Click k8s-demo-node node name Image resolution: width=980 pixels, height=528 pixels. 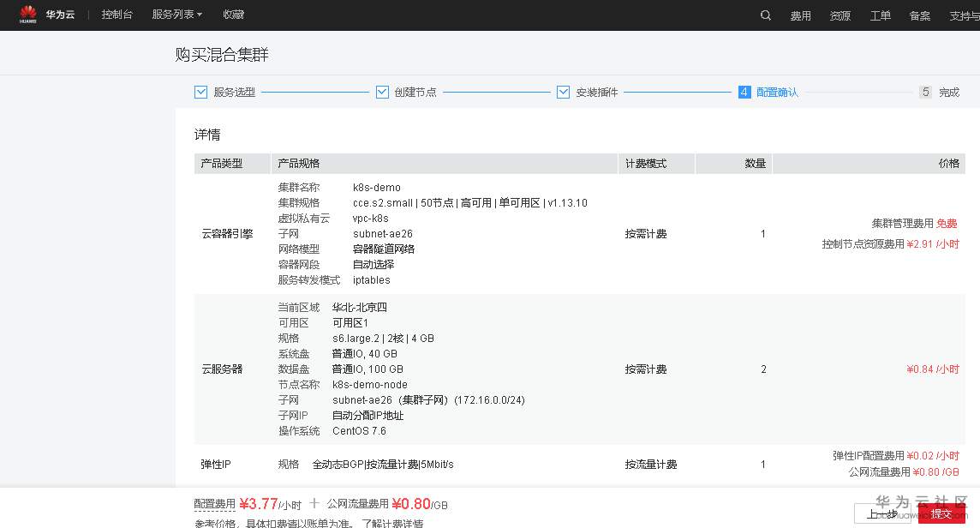[370, 384]
